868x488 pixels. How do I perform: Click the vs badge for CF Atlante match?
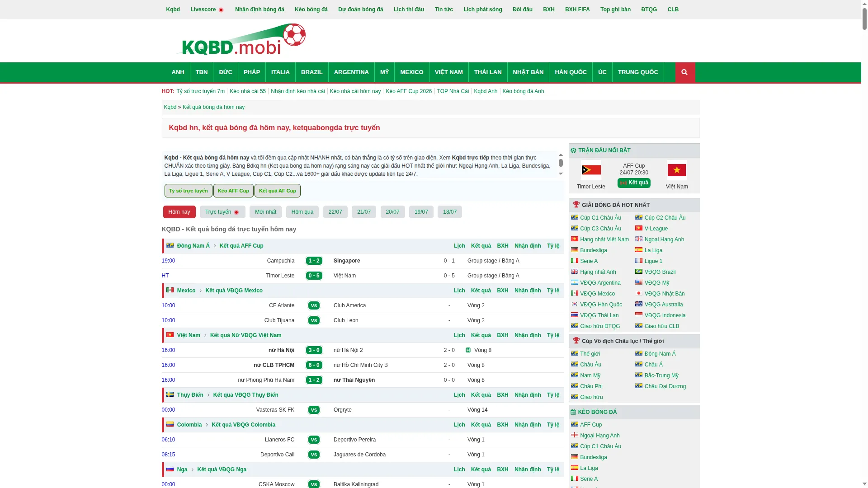pyautogui.click(x=314, y=305)
